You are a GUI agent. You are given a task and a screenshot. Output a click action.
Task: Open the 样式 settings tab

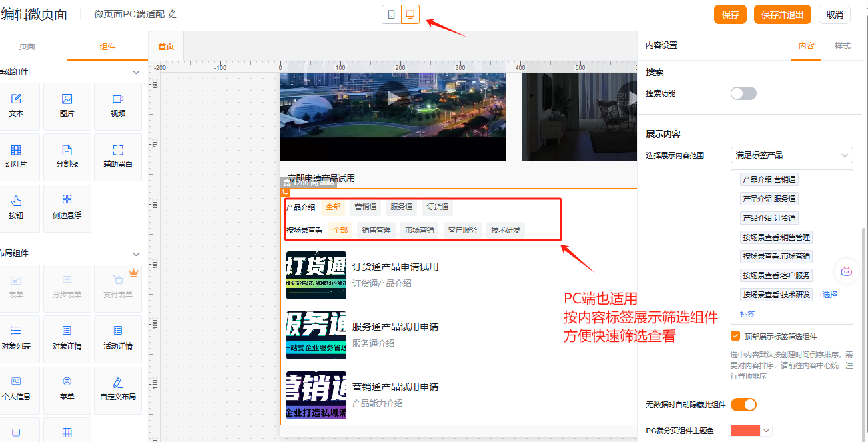842,45
